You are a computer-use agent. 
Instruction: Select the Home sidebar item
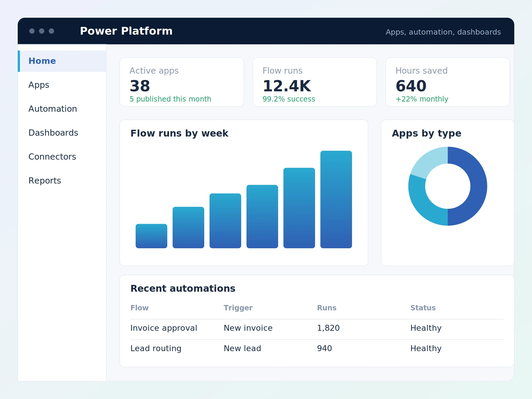tap(62, 61)
